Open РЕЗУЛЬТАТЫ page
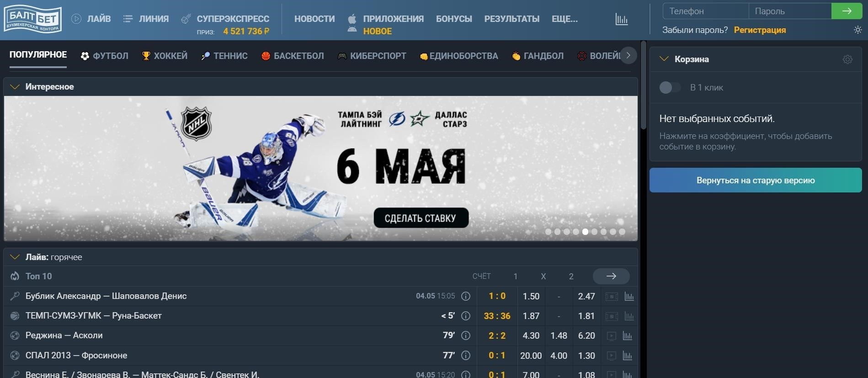Image resolution: width=868 pixels, height=378 pixels. (512, 19)
